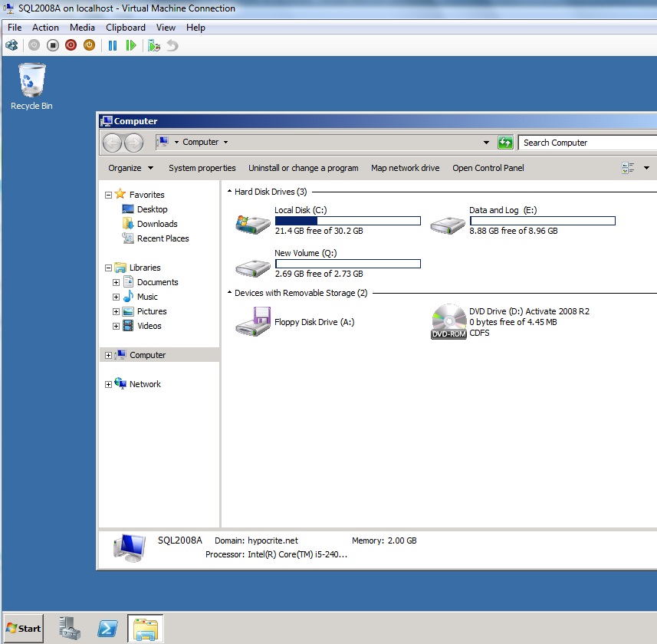The height and width of the screenshot is (644, 657).
Task: Click into the Search Computer field
Action: click(x=587, y=143)
